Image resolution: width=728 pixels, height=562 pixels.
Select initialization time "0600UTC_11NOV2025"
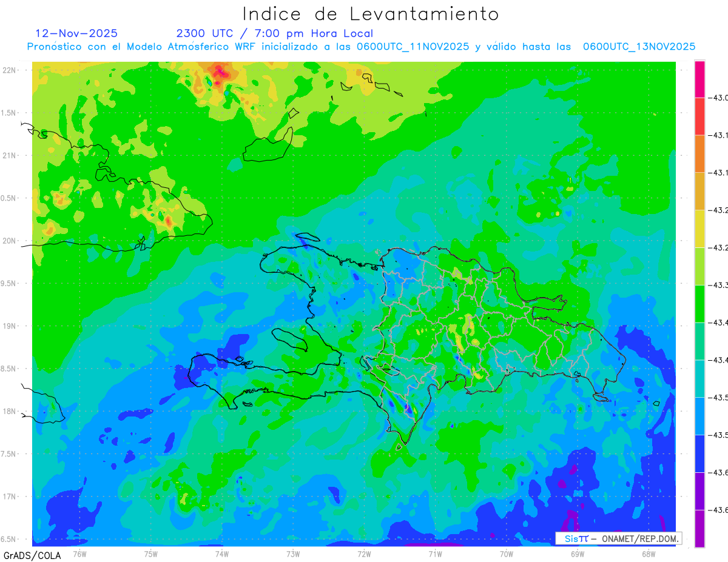(413, 47)
